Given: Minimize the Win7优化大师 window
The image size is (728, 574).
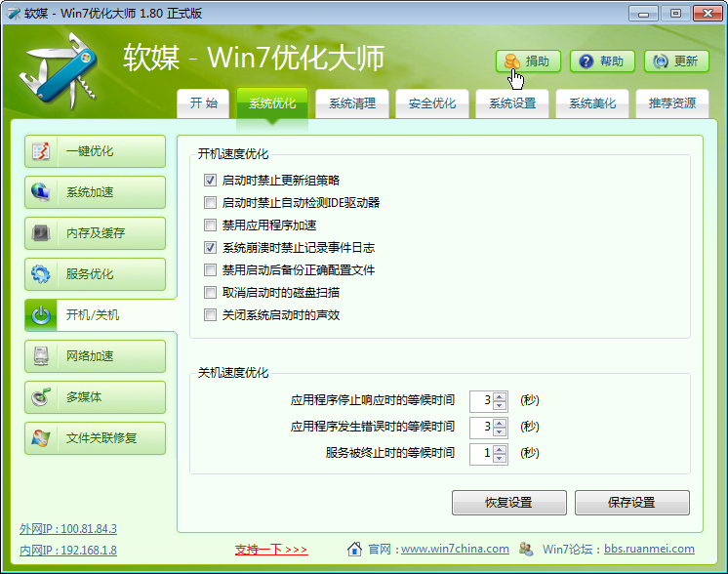Looking at the screenshot, I should tap(643, 14).
